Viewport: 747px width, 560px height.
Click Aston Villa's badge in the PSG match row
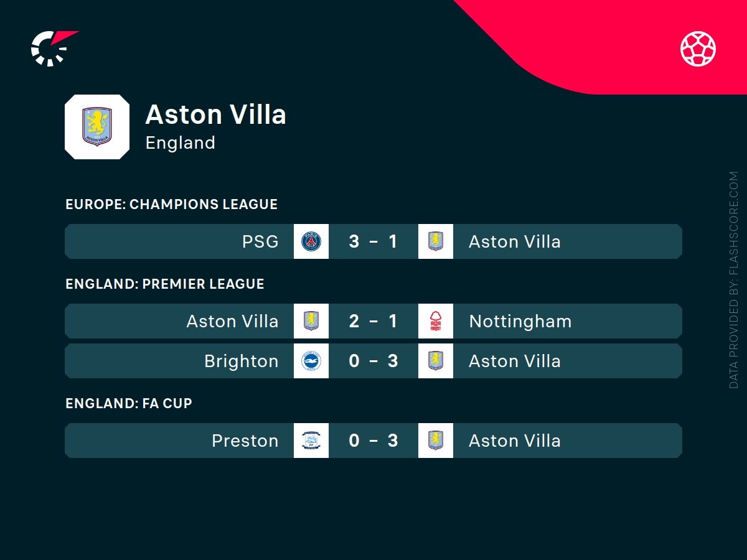(436, 241)
